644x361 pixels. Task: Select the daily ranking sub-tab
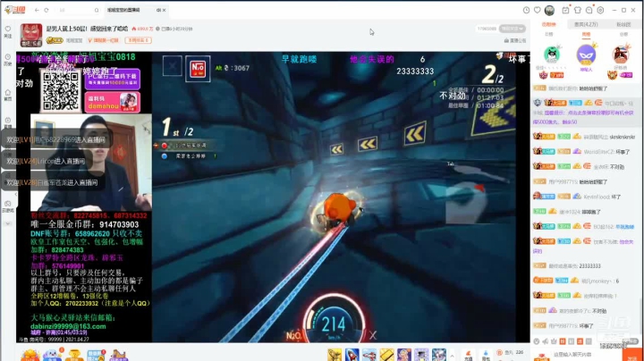[x=548, y=35]
